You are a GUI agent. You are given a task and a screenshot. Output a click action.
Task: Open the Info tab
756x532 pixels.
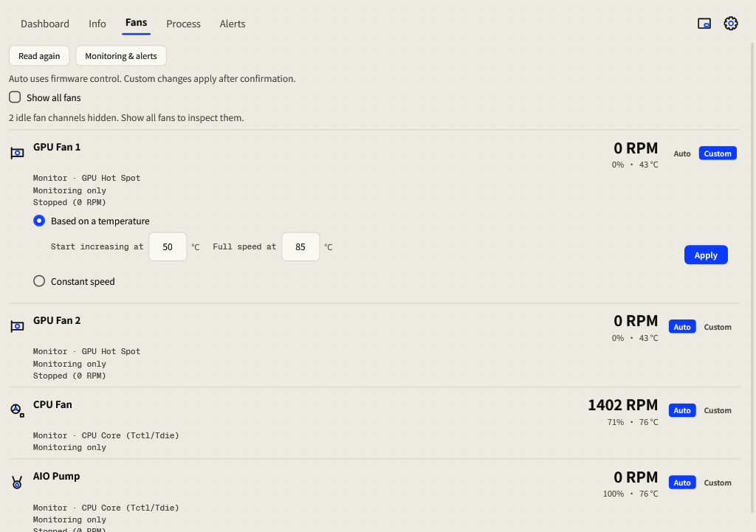(x=97, y=24)
